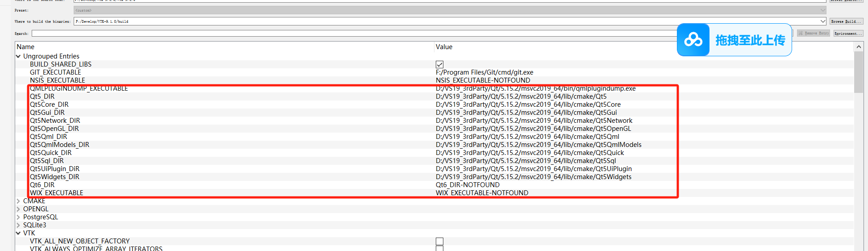
Task: Open the build binaries path dropdown arrow
Action: 822,21
